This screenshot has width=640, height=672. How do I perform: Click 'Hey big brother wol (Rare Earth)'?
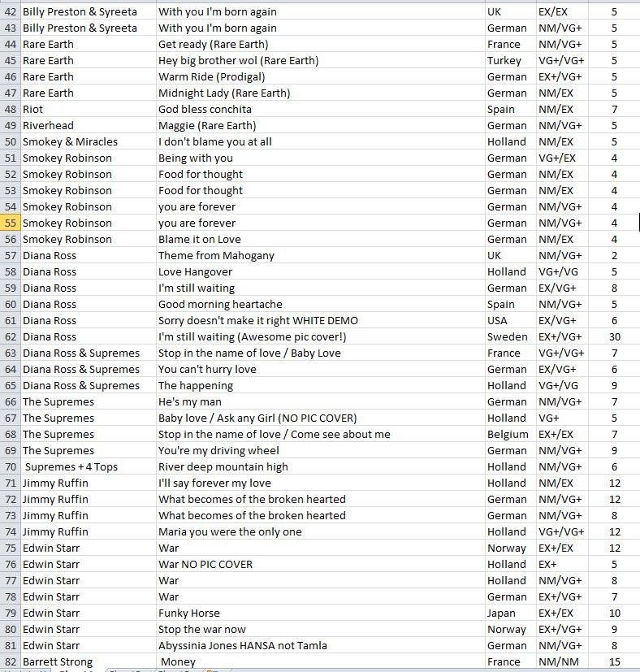pos(321,60)
